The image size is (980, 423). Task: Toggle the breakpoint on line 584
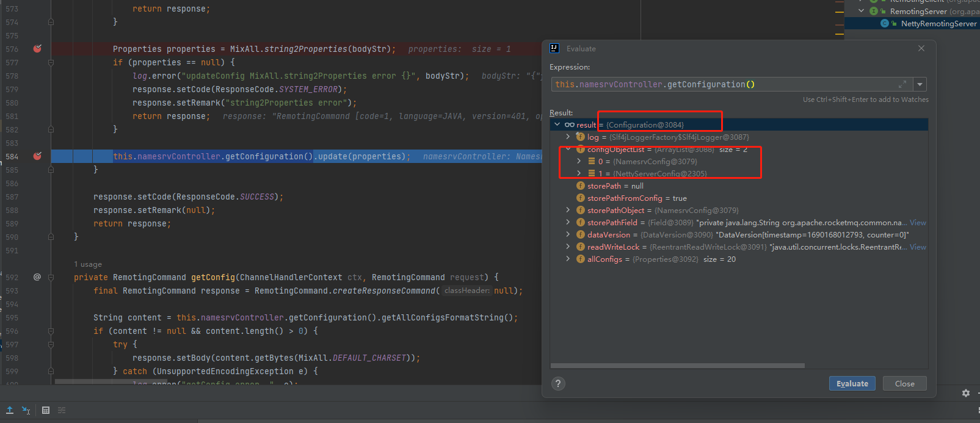click(x=37, y=156)
